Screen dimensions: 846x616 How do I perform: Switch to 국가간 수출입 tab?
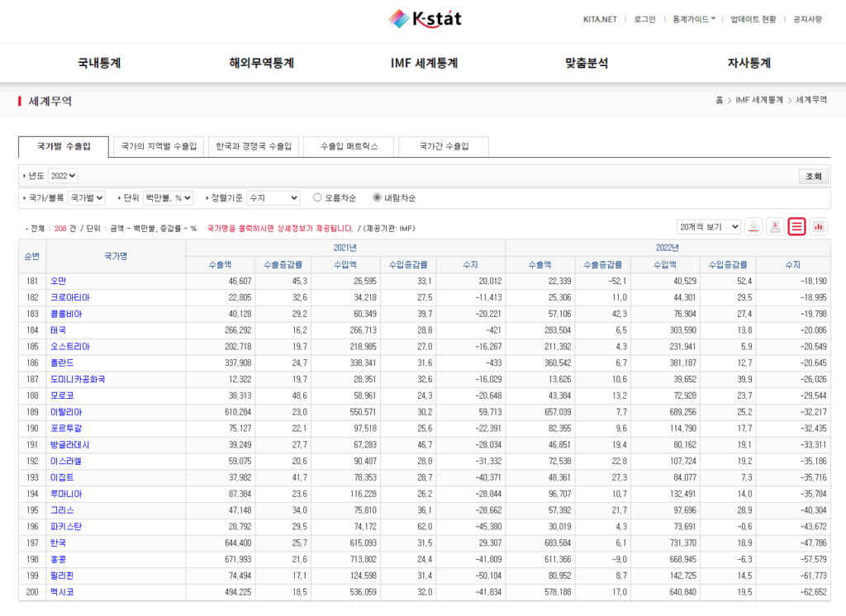tap(444, 147)
